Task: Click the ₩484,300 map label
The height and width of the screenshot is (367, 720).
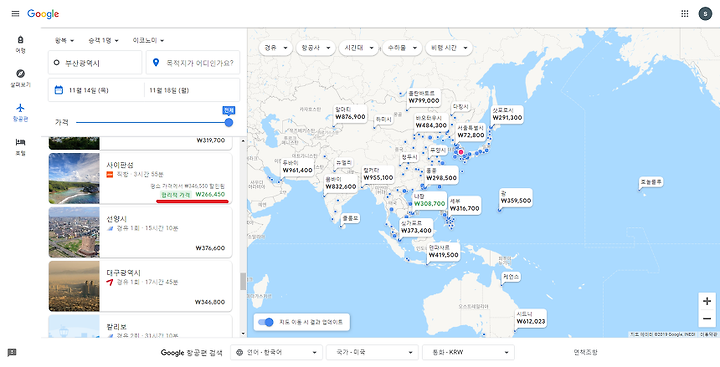Action: pyautogui.click(x=431, y=122)
